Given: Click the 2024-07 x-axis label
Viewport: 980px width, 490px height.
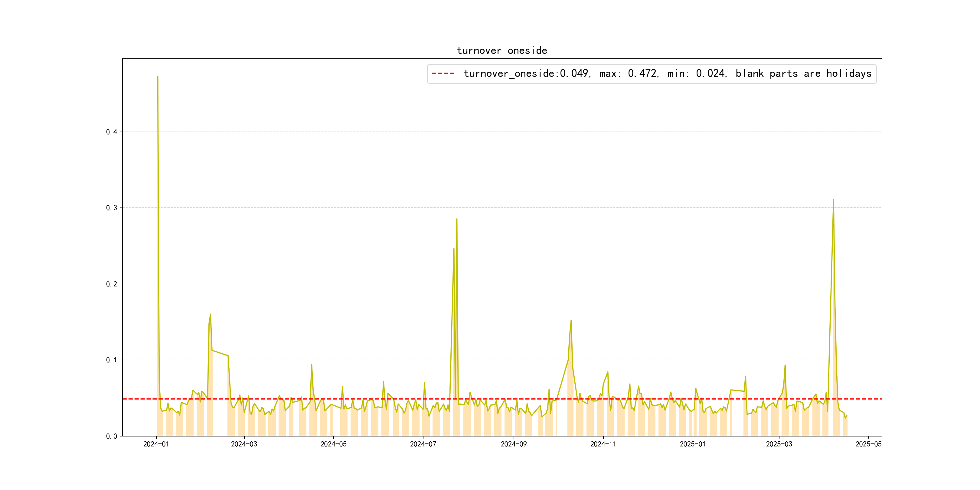Looking at the screenshot, I should [x=423, y=444].
